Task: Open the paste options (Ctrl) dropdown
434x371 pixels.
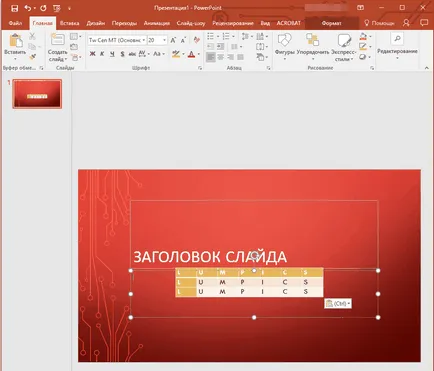Action: 338,303
